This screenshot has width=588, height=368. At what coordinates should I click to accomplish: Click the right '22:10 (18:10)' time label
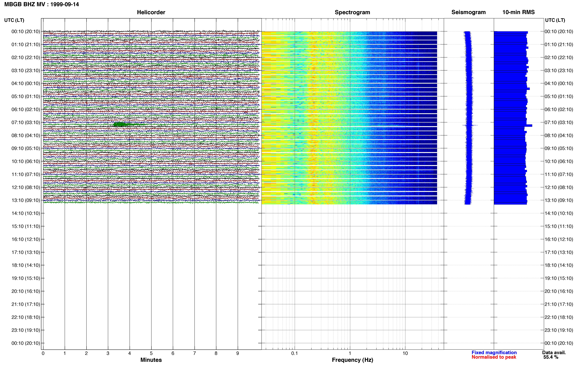point(559,317)
